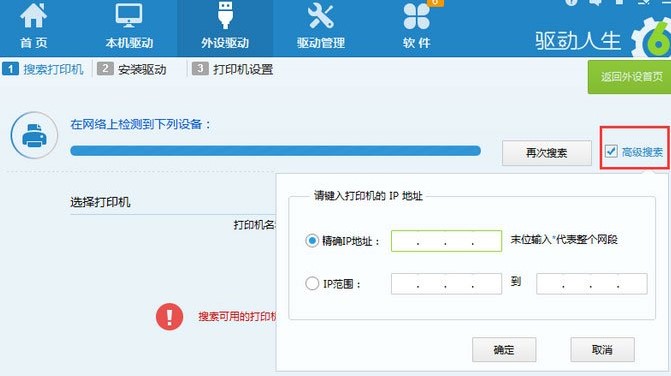Click the 精确IP地址 input field
The image size is (671, 376).
pyautogui.click(x=446, y=240)
